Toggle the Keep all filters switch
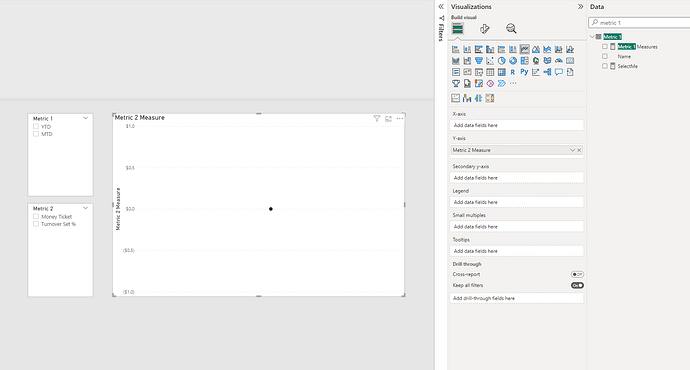Screen dimensions: 690x370 (577, 286)
